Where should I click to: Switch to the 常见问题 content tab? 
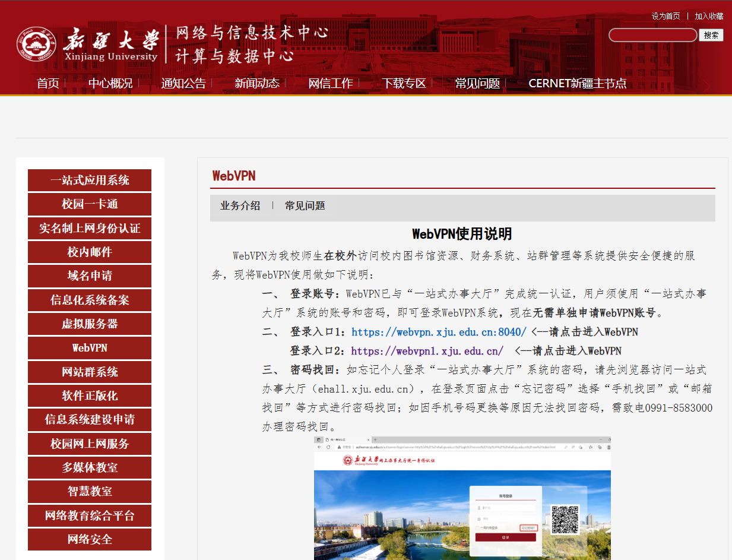coord(305,206)
